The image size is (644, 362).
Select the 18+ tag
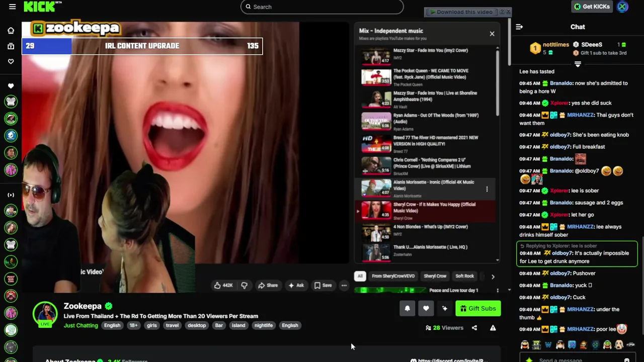tap(133, 325)
